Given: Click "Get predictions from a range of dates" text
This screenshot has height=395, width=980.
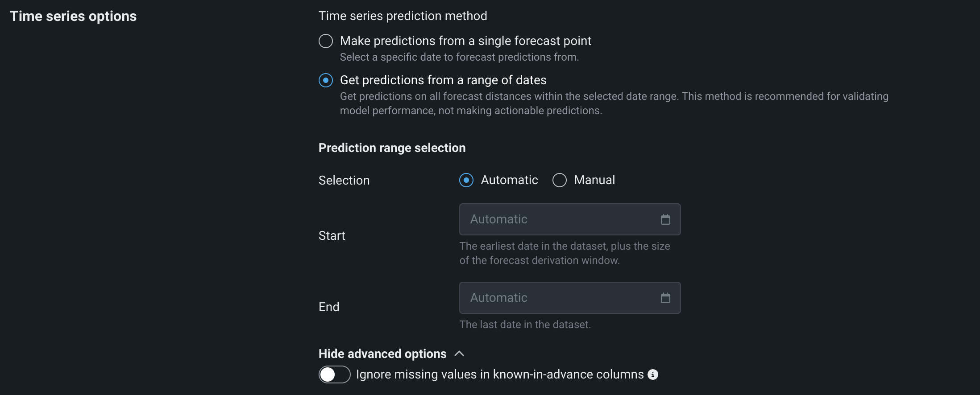Looking at the screenshot, I should tap(443, 80).
